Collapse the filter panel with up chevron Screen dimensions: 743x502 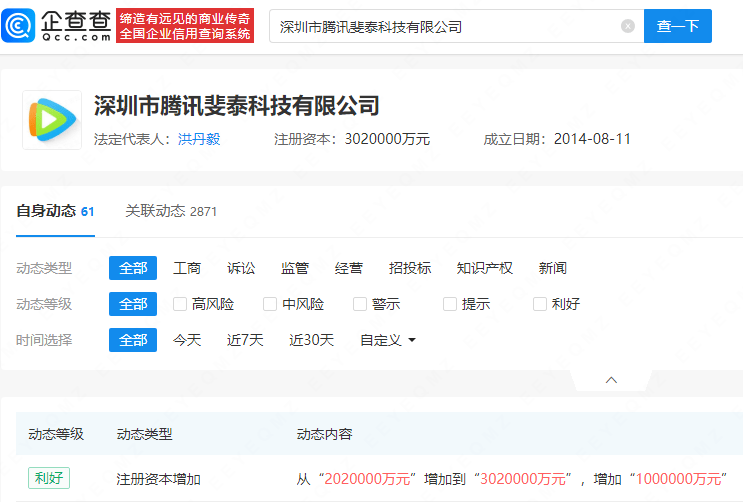pyautogui.click(x=611, y=380)
